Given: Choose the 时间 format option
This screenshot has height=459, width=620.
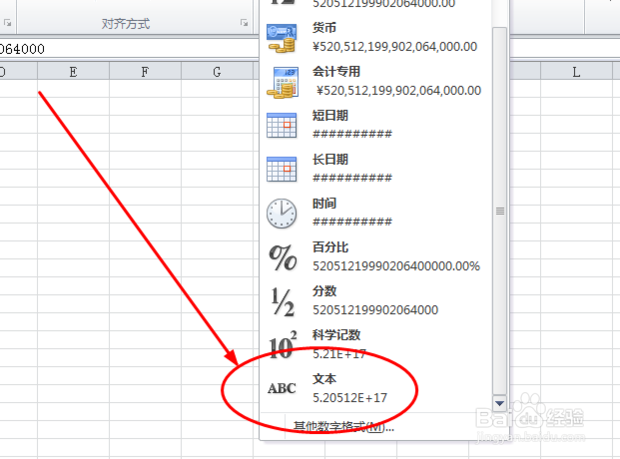Looking at the screenshot, I should [376, 213].
